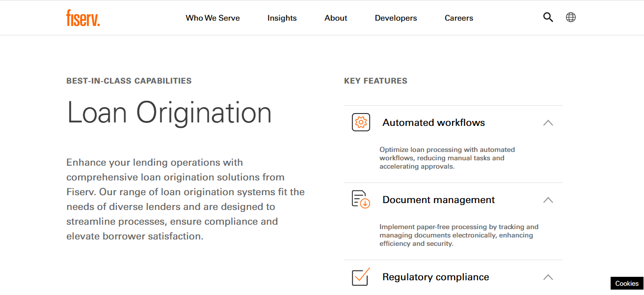Viewport: 644px width, 295px height.
Task: Visit the Careers page
Action: click(458, 18)
